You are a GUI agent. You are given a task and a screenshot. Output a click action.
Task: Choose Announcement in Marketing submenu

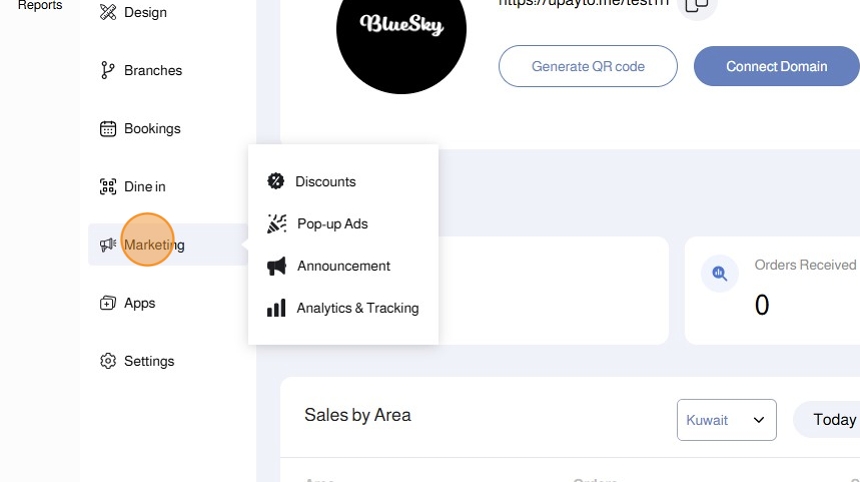pos(343,266)
